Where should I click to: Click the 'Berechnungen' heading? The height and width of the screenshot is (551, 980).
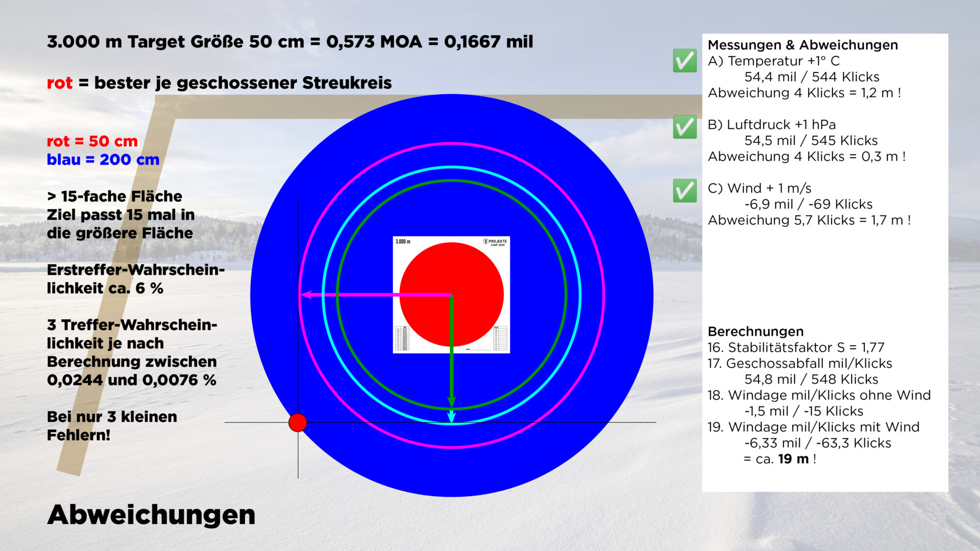click(x=755, y=332)
